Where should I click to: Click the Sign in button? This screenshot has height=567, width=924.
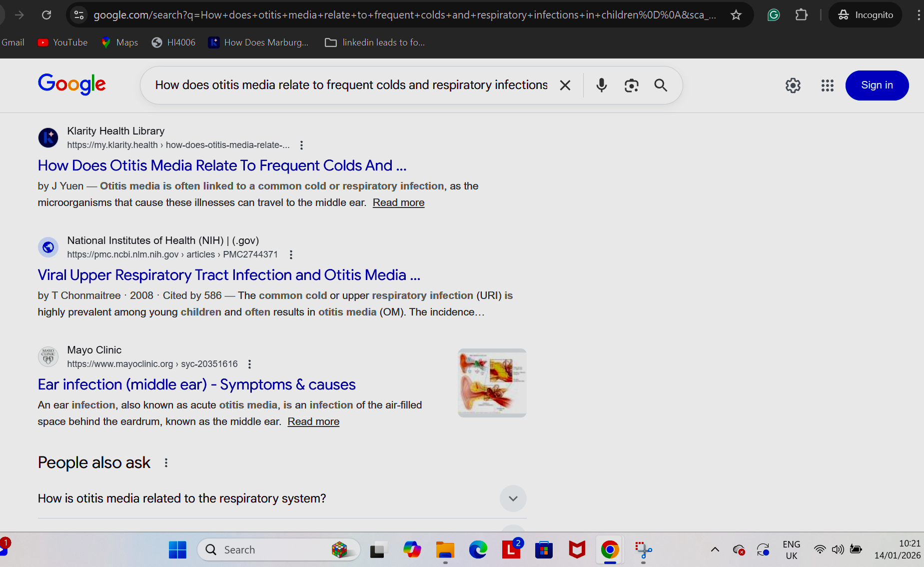pyautogui.click(x=877, y=85)
